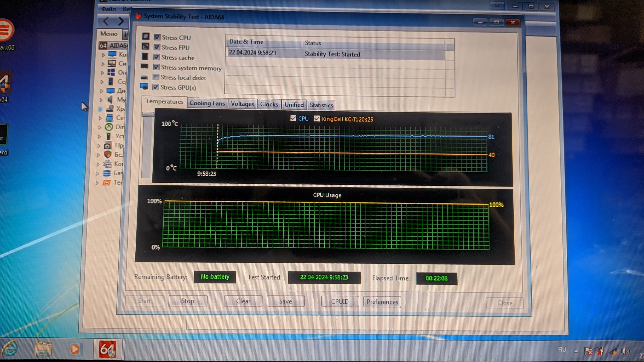The height and width of the screenshot is (362, 644).
Task: Expand the database node in tree
Action: [x=98, y=174]
